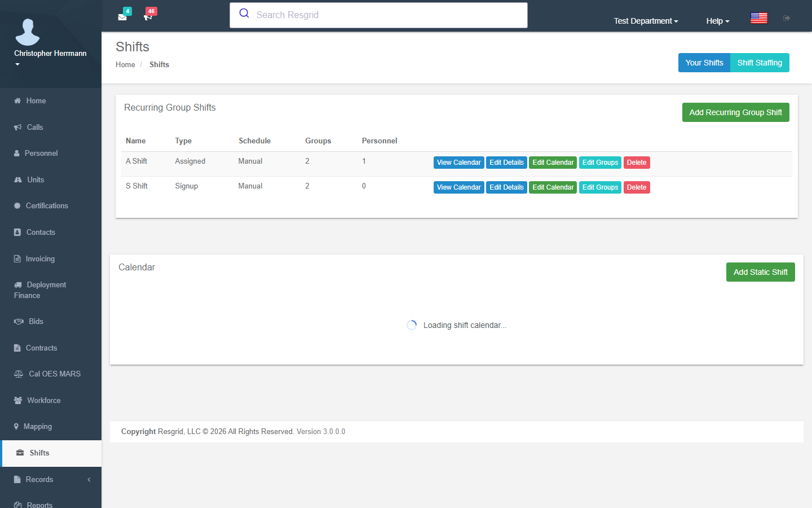The height and width of the screenshot is (508, 812).
Task: Click the Shifts breadcrumb text
Action: pos(159,64)
